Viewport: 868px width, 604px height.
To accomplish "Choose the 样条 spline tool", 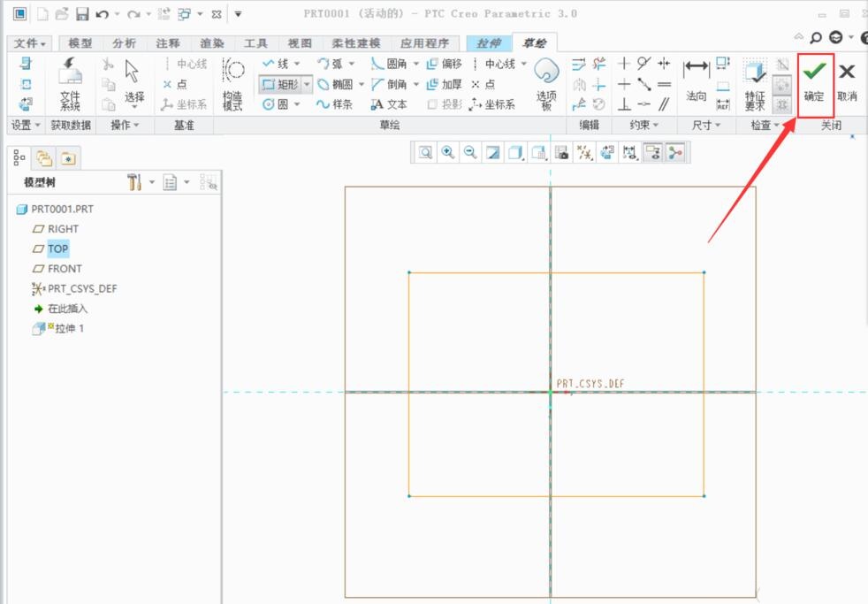I will 334,104.
